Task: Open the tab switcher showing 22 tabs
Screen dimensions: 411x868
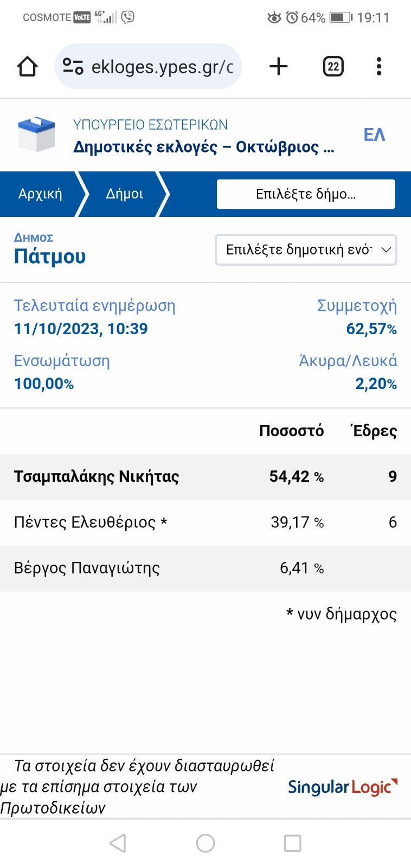Action: click(x=333, y=67)
